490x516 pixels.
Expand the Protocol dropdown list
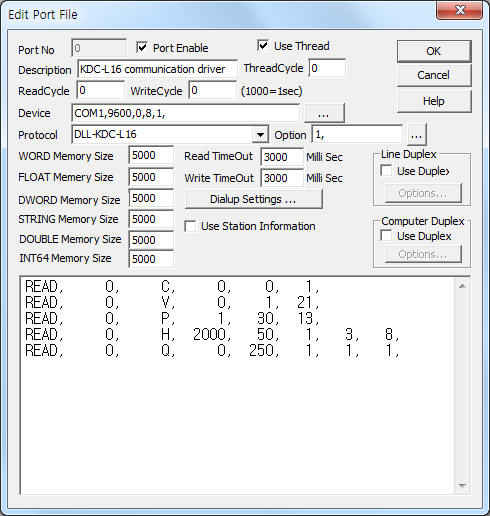pyautogui.click(x=260, y=135)
